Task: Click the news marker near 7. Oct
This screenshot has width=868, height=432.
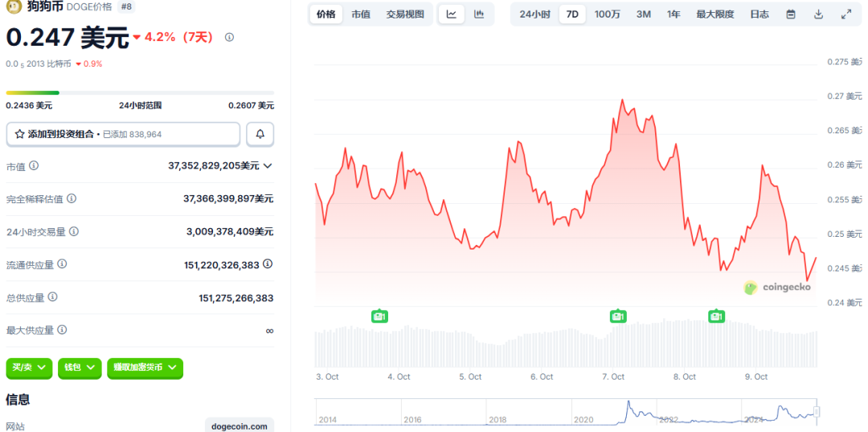Action: coord(618,316)
